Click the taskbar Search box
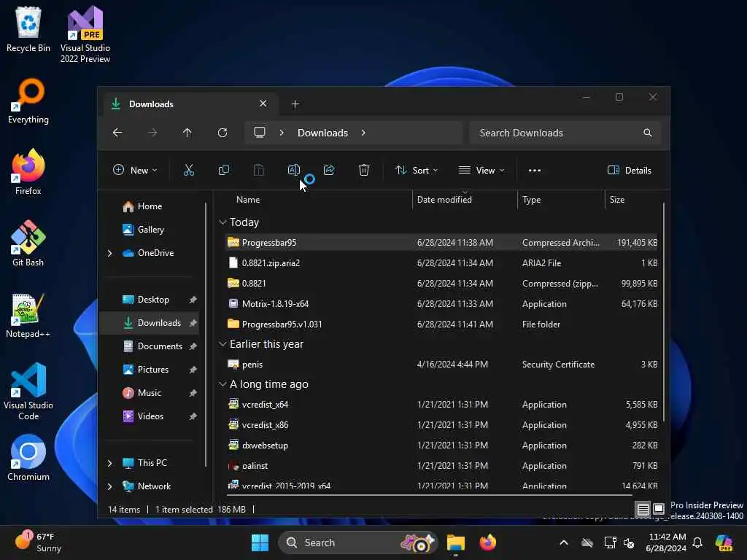 click(357, 542)
